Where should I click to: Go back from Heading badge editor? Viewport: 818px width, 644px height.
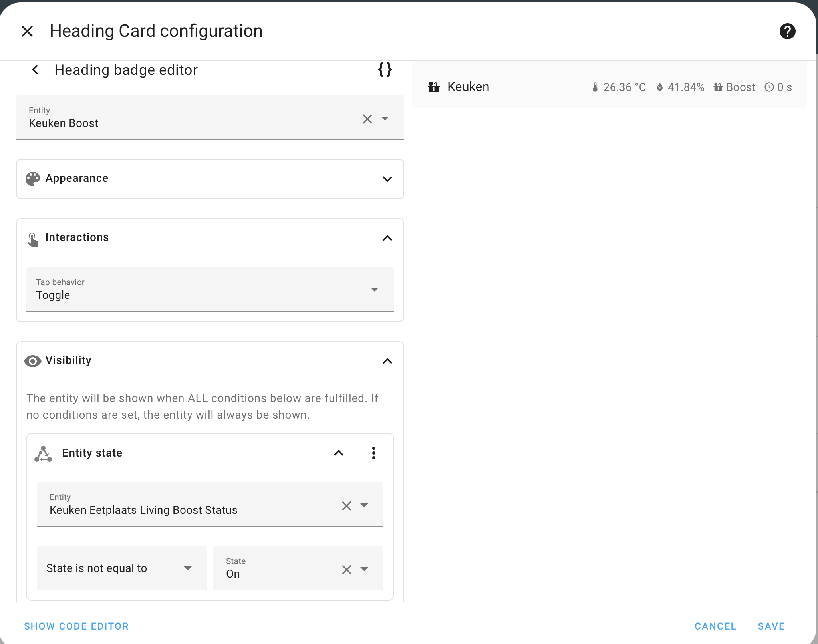(35, 70)
